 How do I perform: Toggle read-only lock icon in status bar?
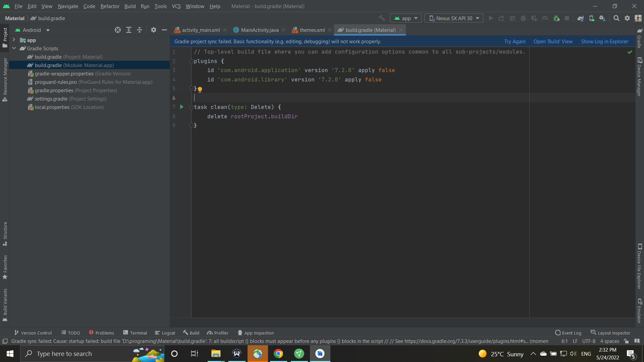pyautogui.click(x=626, y=341)
